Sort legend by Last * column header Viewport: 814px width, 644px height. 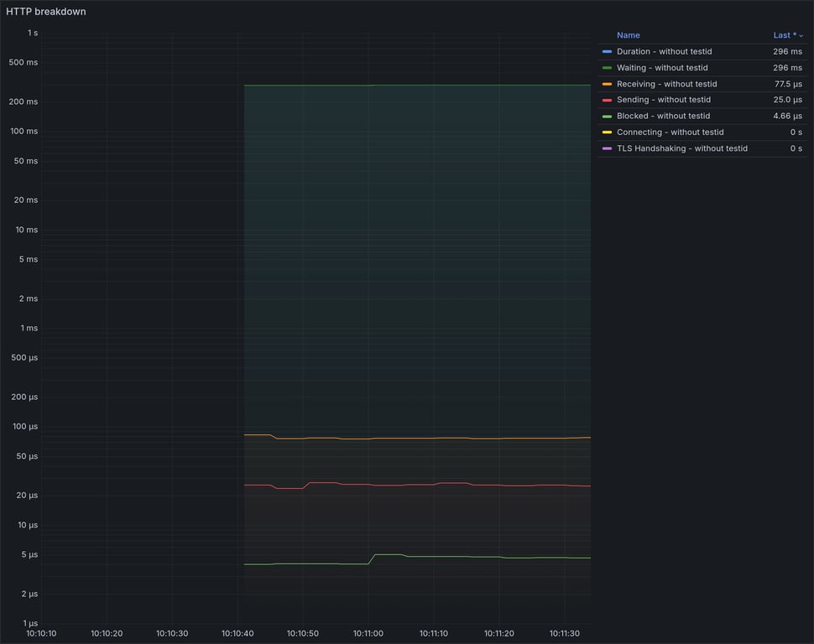(787, 35)
